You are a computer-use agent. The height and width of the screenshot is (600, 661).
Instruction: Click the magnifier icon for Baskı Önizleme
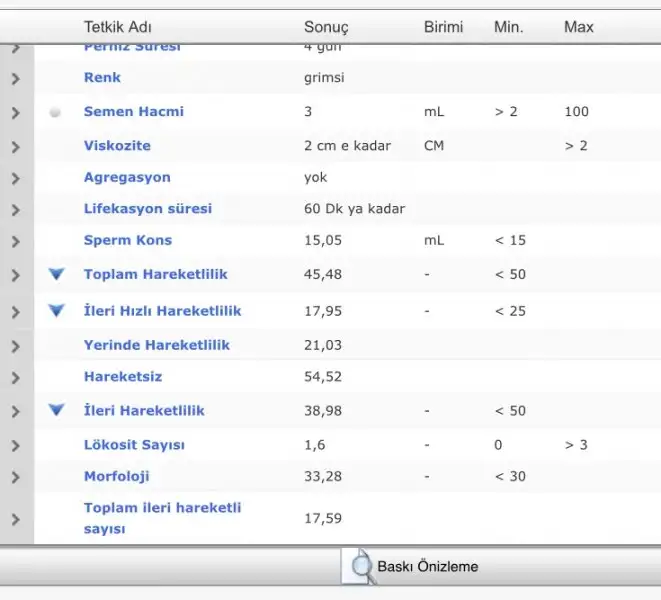pyautogui.click(x=357, y=566)
